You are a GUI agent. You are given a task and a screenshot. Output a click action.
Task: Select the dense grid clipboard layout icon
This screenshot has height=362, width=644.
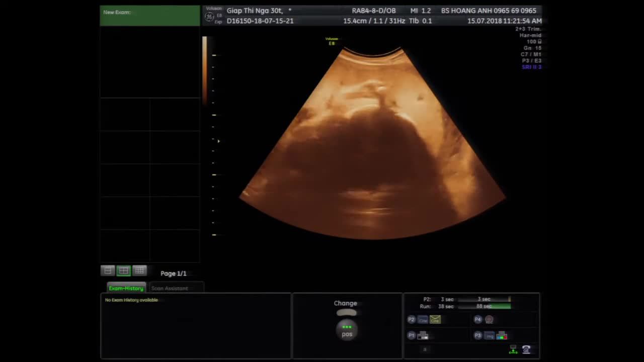tap(139, 270)
